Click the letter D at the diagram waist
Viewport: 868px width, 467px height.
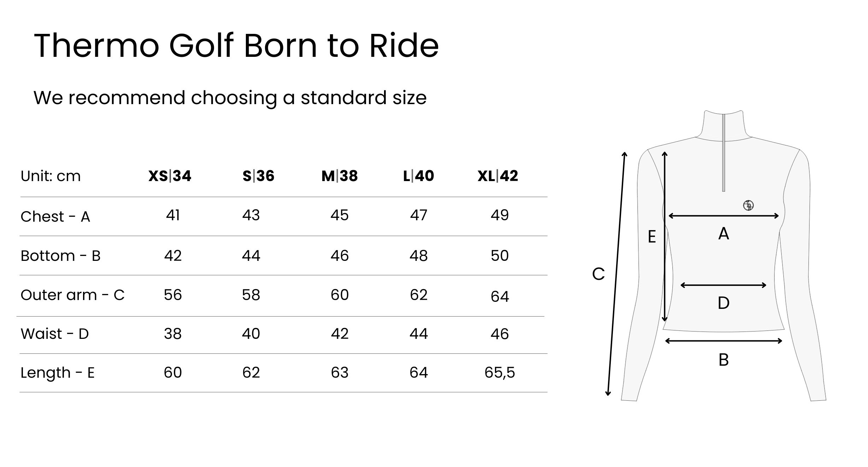[x=724, y=303]
